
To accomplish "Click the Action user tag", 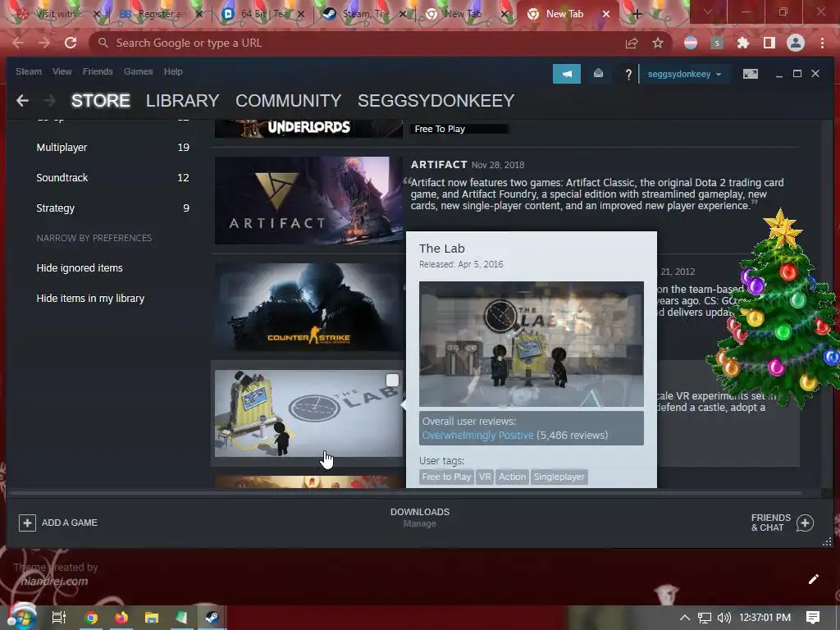I will click(x=512, y=477).
